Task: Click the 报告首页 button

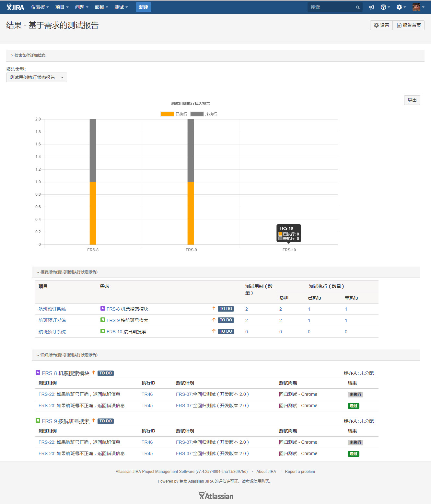Action: 409,25
